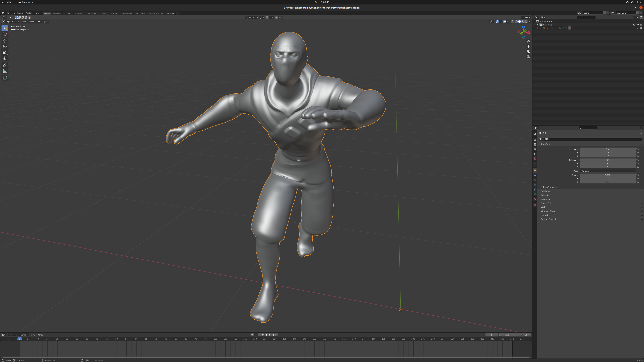This screenshot has width=644, height=362.
Task: Select the Rotate tool
Action: [5, 46]
